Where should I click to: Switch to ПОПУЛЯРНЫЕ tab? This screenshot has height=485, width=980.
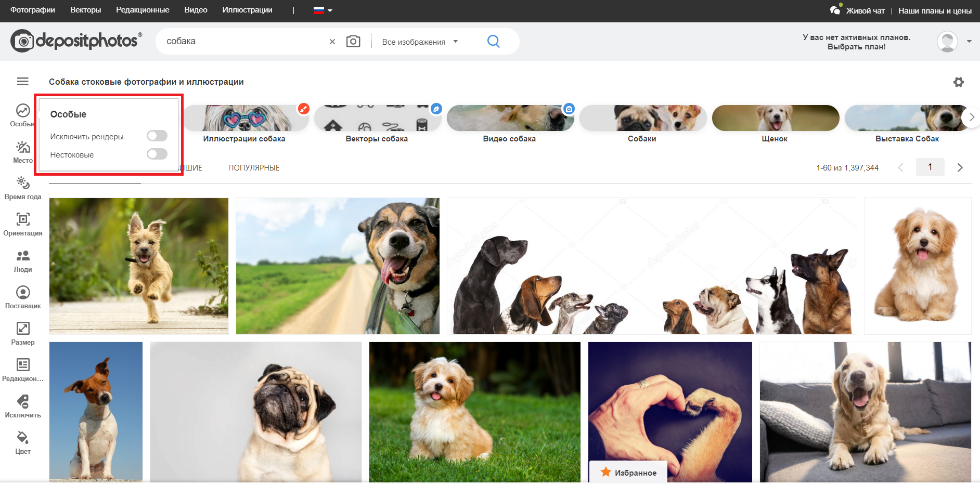254,168
